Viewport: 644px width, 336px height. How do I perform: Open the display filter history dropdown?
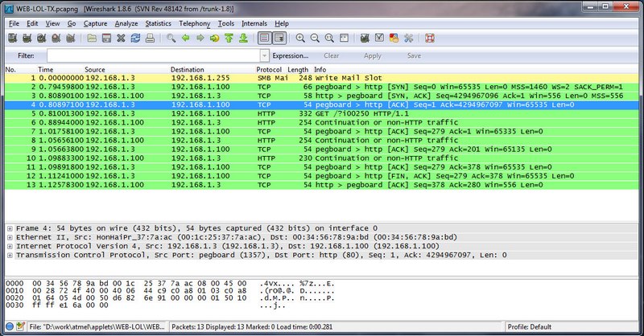pyautogui.click(x=263, y=56)
